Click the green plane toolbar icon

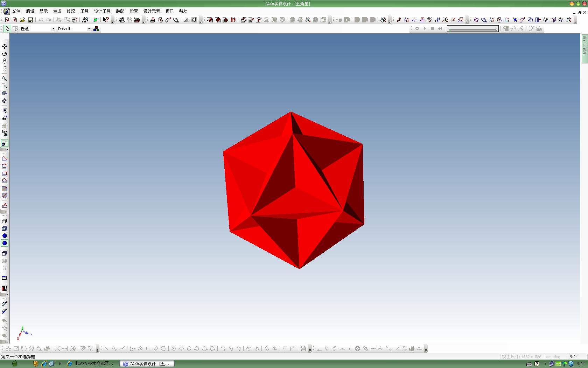click(95, 20)
